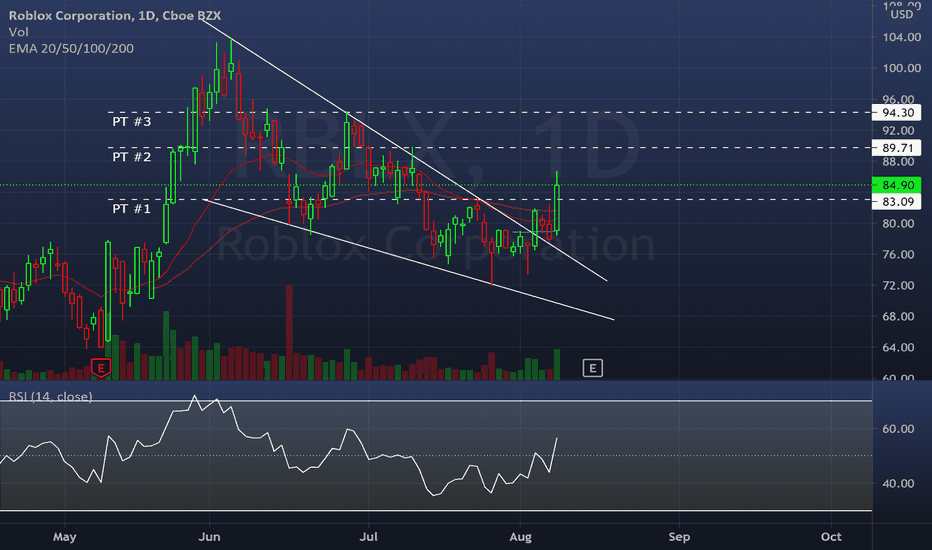
Task: Click the 88.00 price axis label
Action: (x=898, y=162)
